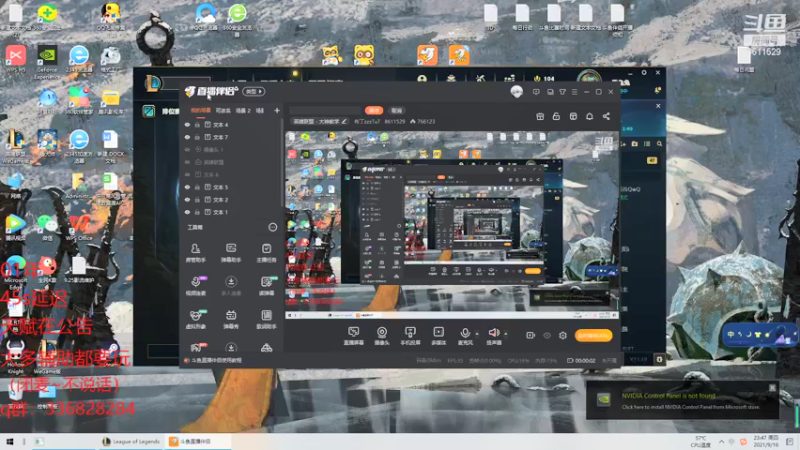This screenshot has width=800, height=450.
Task: Close the NVIDIA Control Panel notification
Action: [x=772, y=388]
